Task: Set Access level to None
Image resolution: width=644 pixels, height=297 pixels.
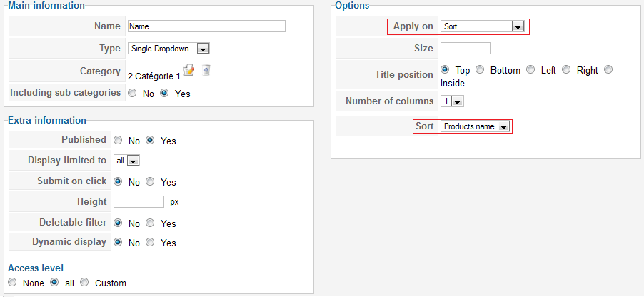Action: tap(12, 283)
